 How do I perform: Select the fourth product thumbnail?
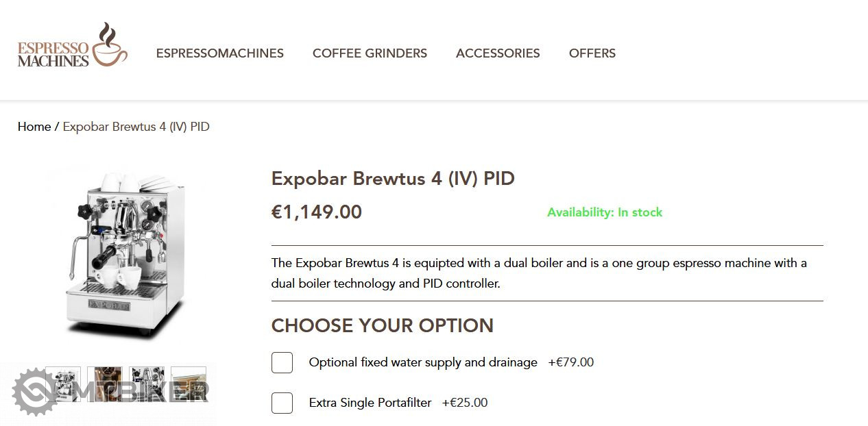[x=189, y=384]
